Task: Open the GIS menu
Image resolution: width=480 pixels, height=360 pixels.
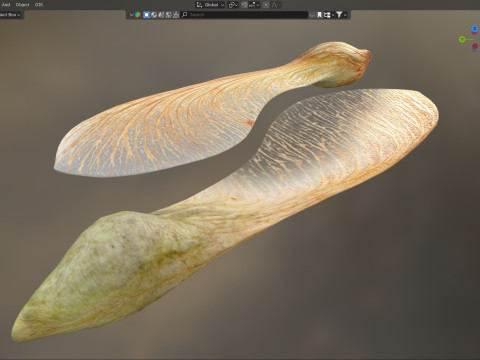Action: pyautogui.click(x=39, y=5)
